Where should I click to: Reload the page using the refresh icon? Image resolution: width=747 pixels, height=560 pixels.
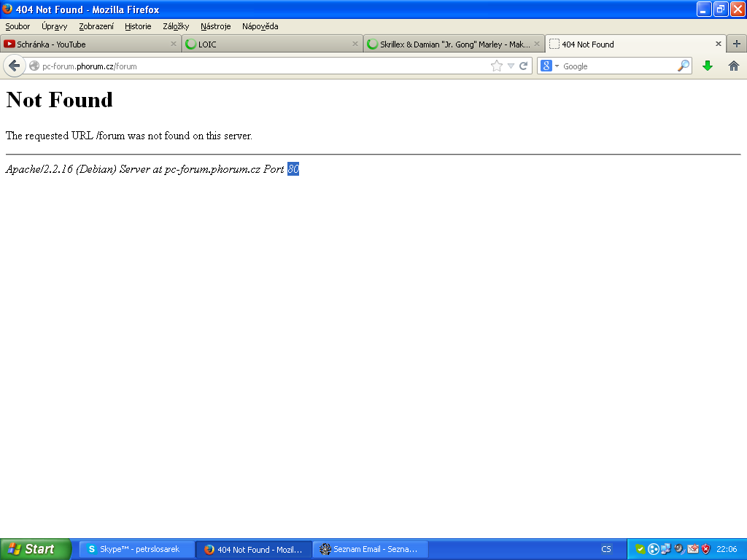(523, 66)
